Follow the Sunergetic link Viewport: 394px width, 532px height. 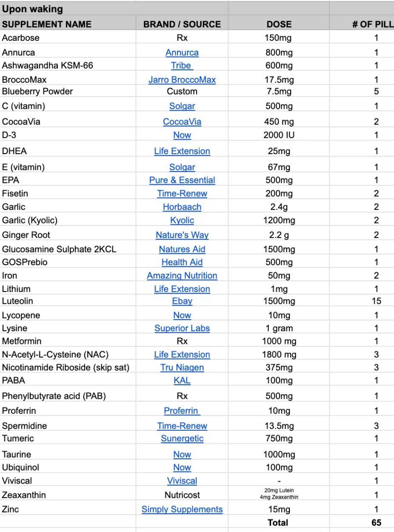pos(182,438)
